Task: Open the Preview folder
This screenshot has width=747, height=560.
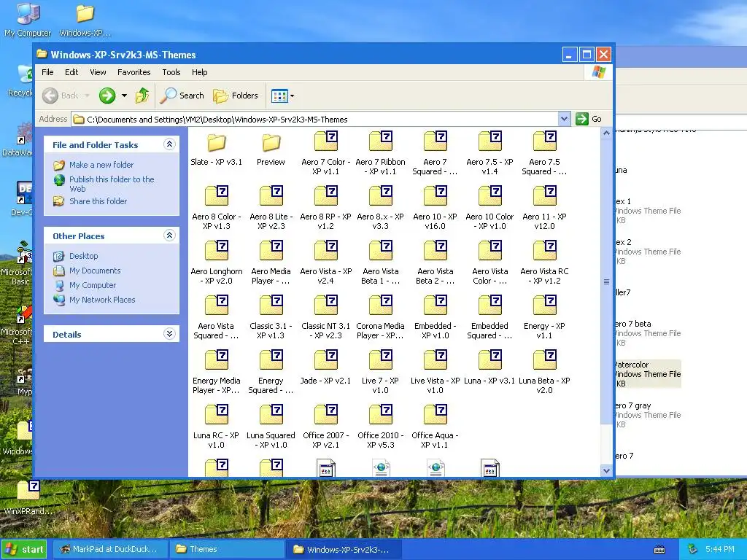Action: pyautogui.click(x=271, y=143)
